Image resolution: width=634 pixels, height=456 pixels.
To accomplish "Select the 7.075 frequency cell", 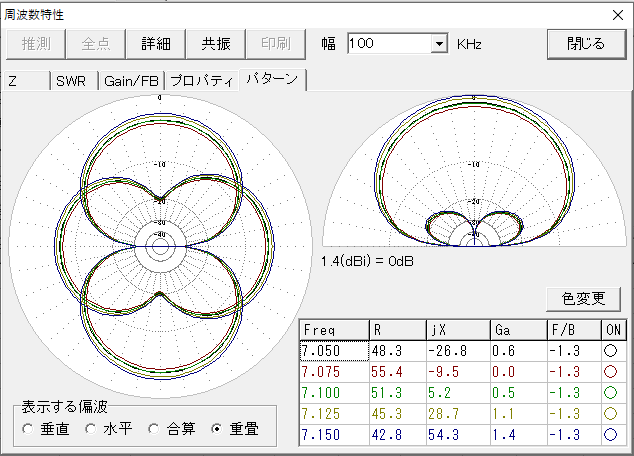I will click(x=334, y=372).
